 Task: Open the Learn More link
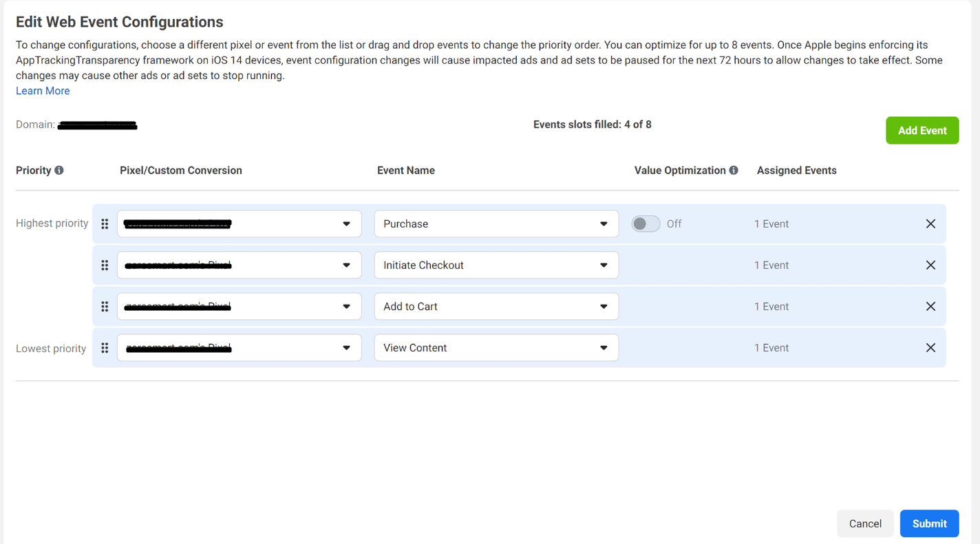(x=43, y=91)
